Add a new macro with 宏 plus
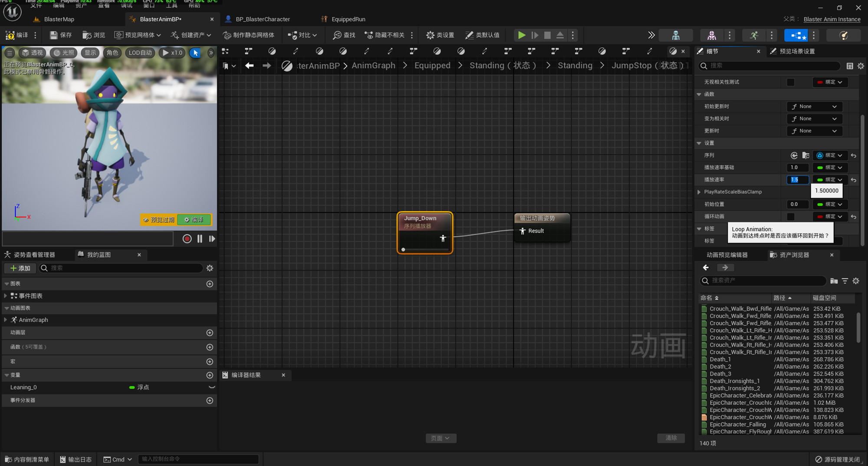The height and width of the screenshot is (466, 868). pos(210,362)
